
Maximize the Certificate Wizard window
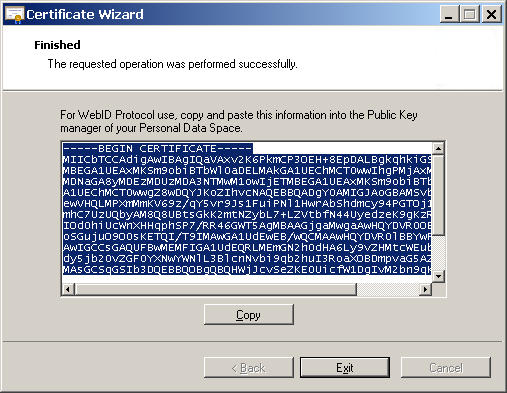(470, 15)
